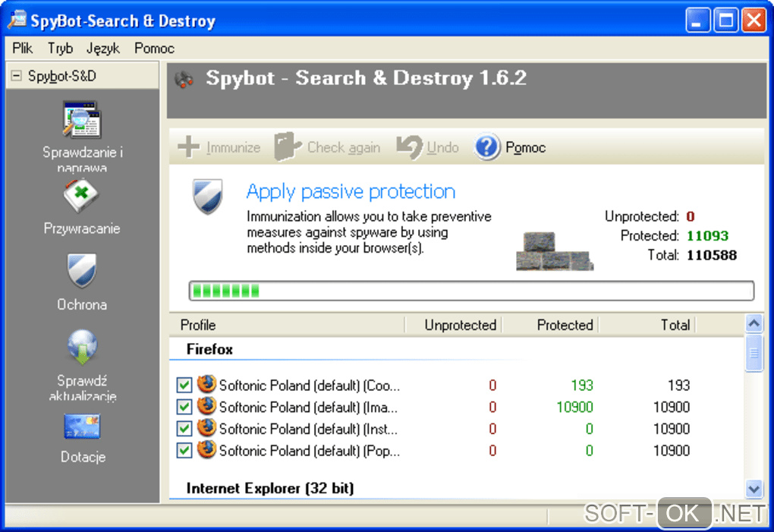This screenshot has height=532, width=774.
Task: Minimize the SpyBot window
Action: coord(697,20)
